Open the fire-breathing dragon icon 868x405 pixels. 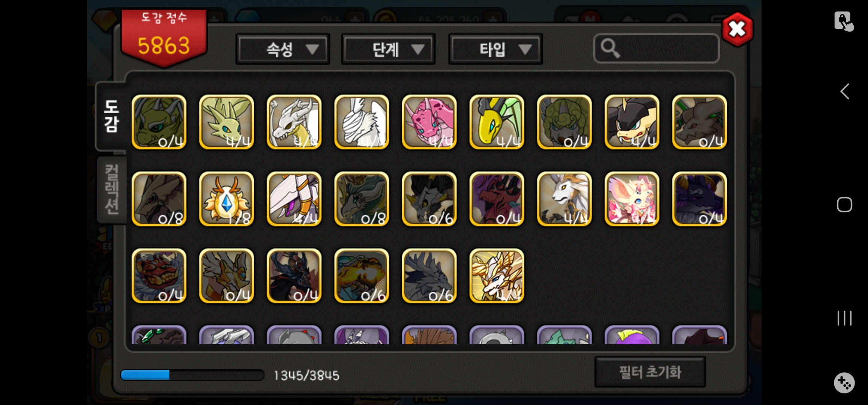[x=362, y=276]
